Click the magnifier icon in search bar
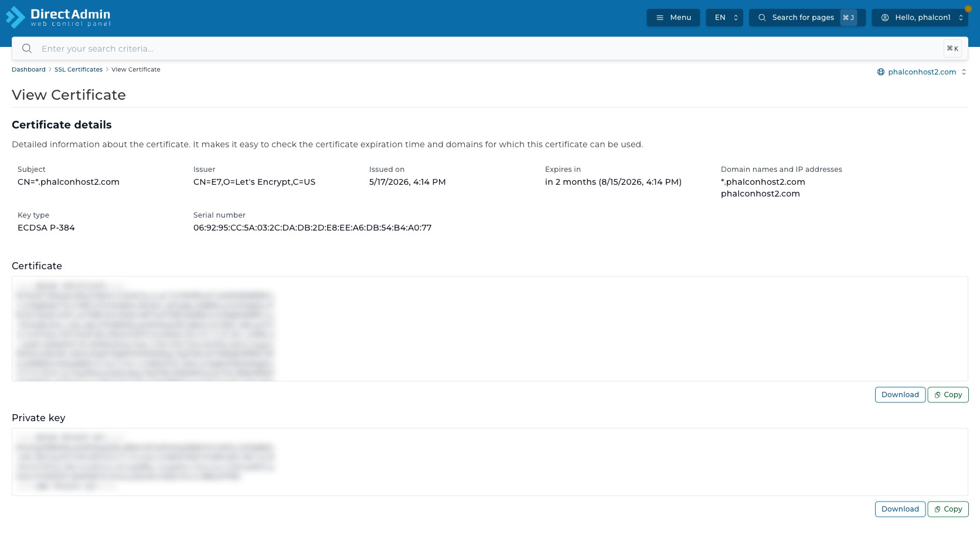Viewport: 980px width, 552px height. pyautogui.click(x=27, y=49)
